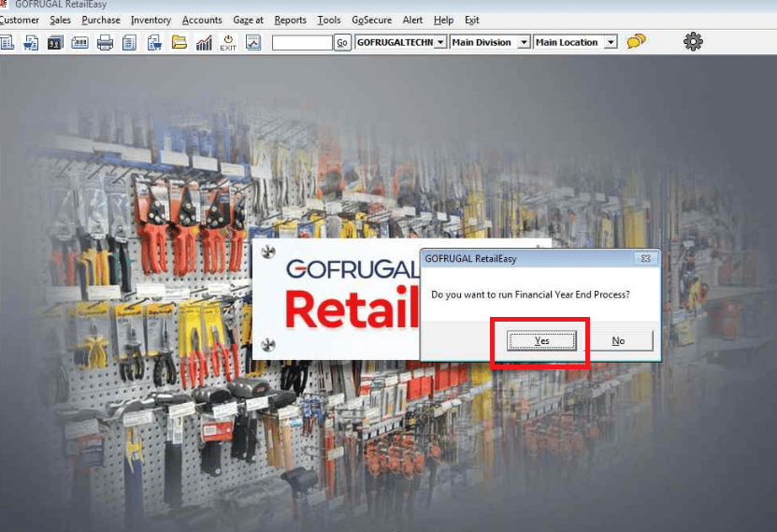Open the Inventory menu
777x532 pixels.
click(151, 20)
